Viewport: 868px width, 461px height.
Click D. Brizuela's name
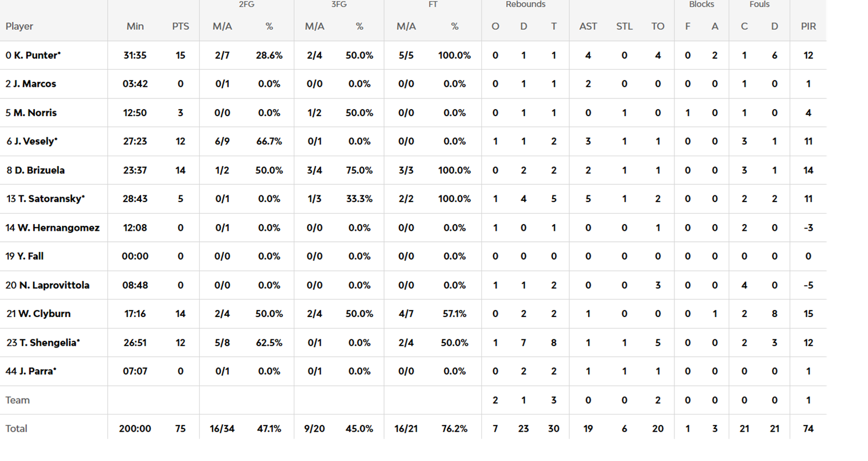(39, 170)
